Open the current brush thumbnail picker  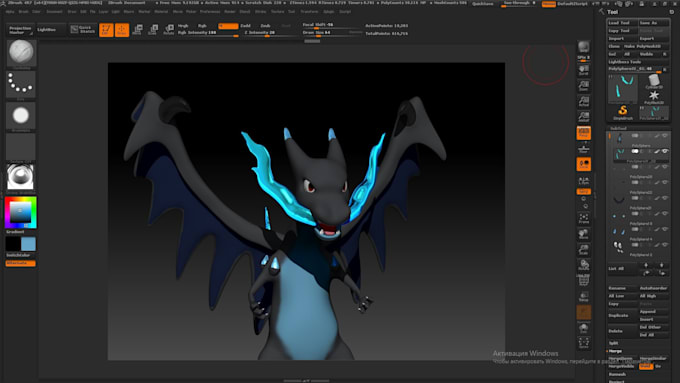pos(21,53)
